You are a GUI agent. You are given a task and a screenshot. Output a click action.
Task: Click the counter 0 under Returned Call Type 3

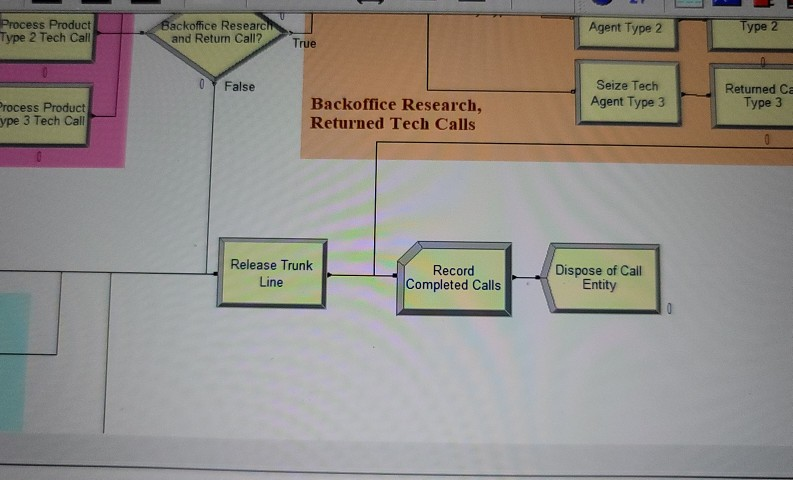[767, 139]
